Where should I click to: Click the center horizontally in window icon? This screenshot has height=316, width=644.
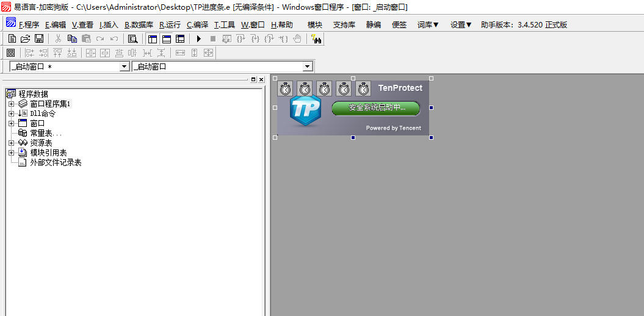pyautogui.click(x=91, y=52)
